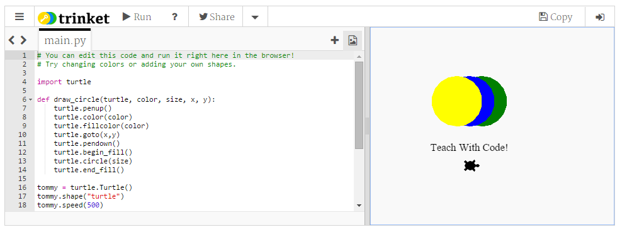Screen dimensions: 644x237
Task: Click the editor vertical scrollbar thumb
Action: pyautogui.click(x=359, y=105)
